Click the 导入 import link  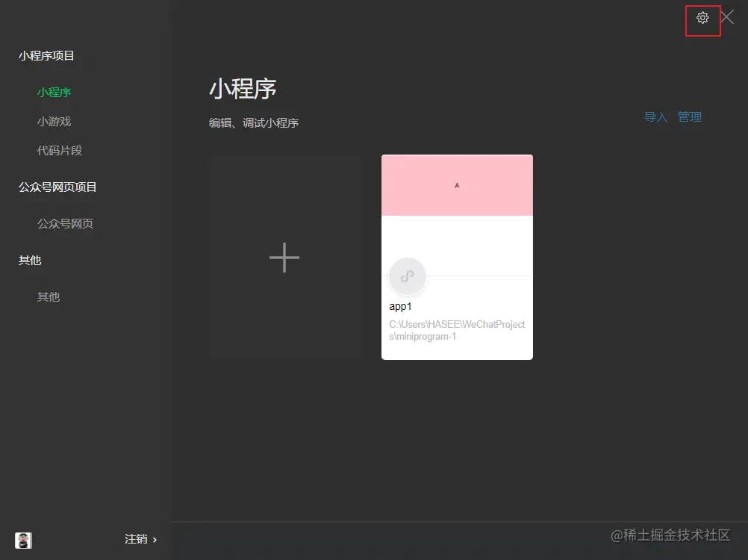point(655,117)
